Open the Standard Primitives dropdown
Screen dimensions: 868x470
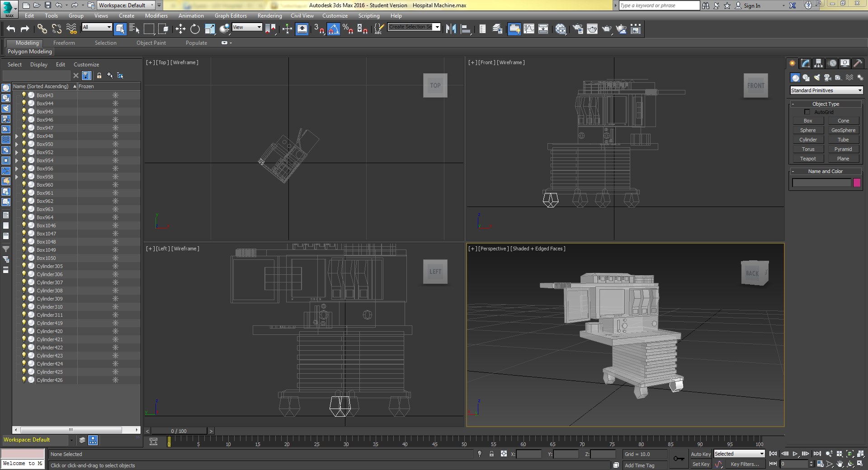[826, 90]
